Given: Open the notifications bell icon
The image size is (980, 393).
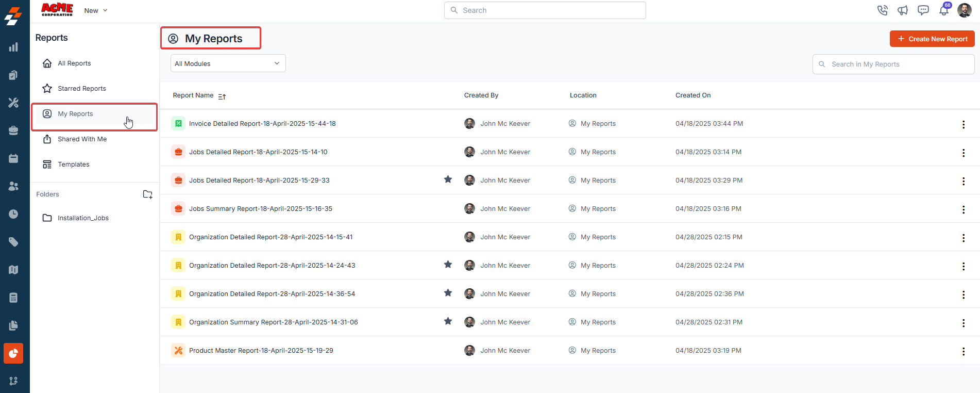Looking at the screenshot, I should (944, 10).
